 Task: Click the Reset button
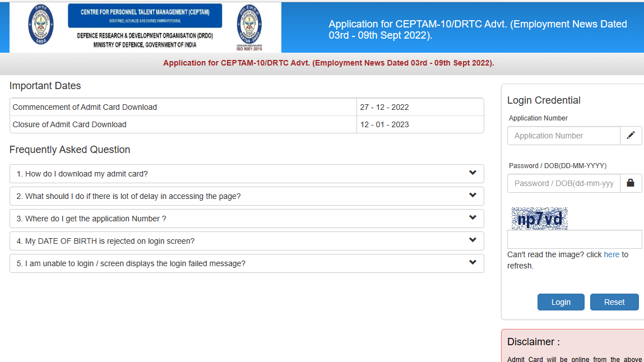pyautogui.click(x=614, y=301)
